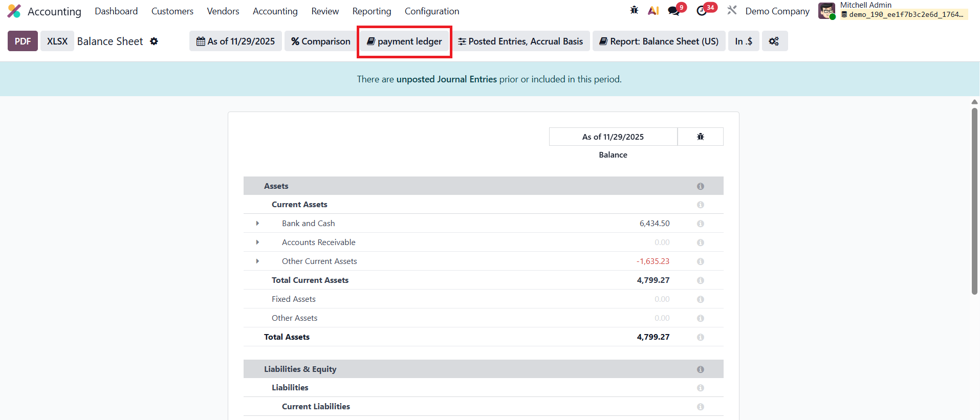The height and width of the screenshot is (420, 980).
Task: Click the info icon on Assets row
Action: pos(700,186)
